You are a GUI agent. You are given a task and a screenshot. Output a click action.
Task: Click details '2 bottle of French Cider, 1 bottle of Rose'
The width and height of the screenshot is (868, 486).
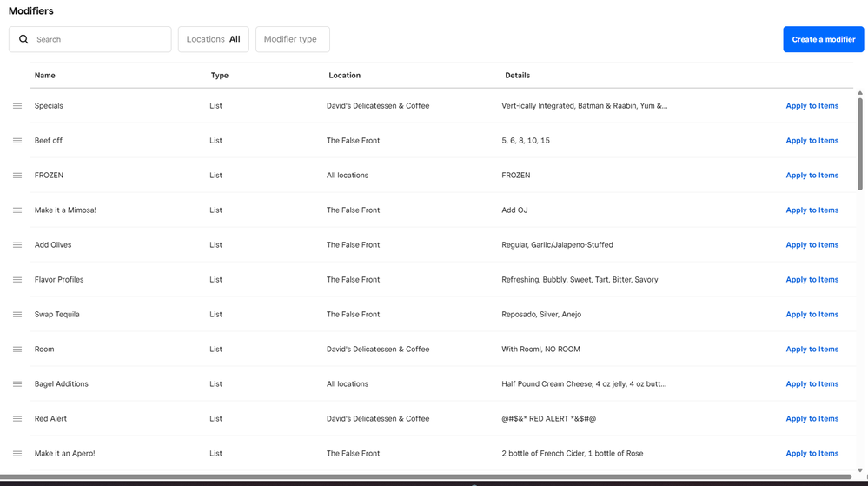pos(573,453)
